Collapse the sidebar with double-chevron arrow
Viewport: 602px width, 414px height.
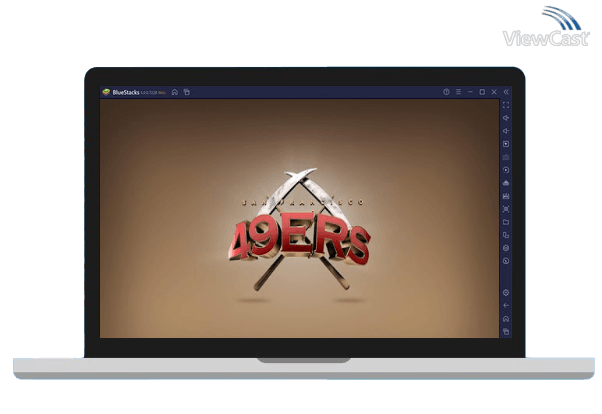coord(506,92)
